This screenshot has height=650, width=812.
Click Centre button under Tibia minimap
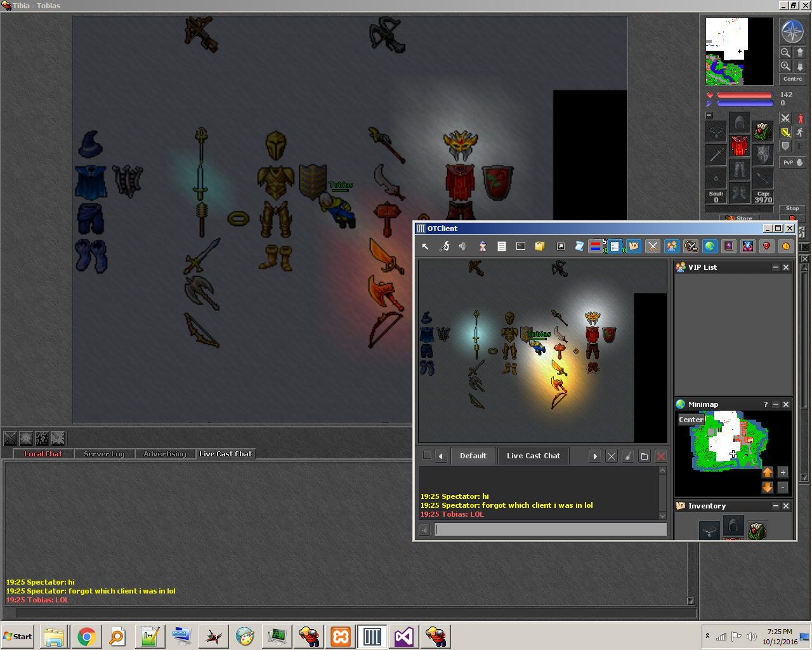(792, 79)
